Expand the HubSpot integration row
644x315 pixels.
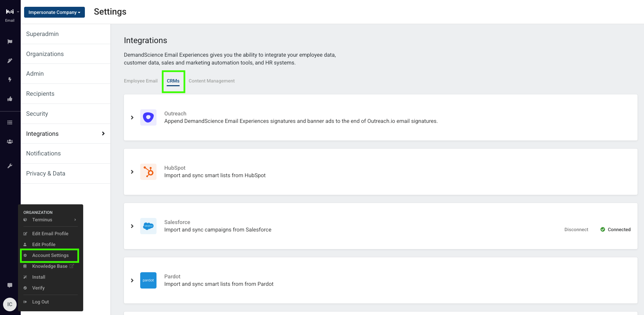[x=132, y=172]
